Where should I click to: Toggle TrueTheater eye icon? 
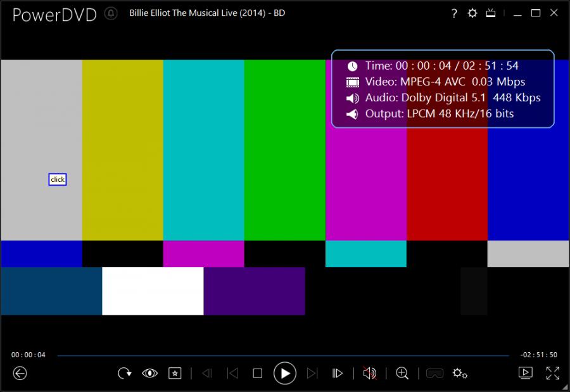149,373
